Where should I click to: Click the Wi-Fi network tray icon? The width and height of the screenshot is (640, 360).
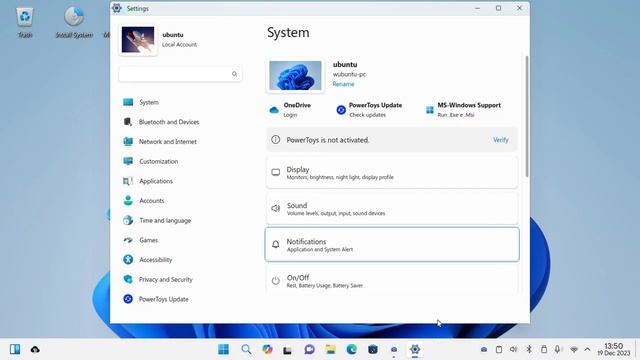pos(574,350)
